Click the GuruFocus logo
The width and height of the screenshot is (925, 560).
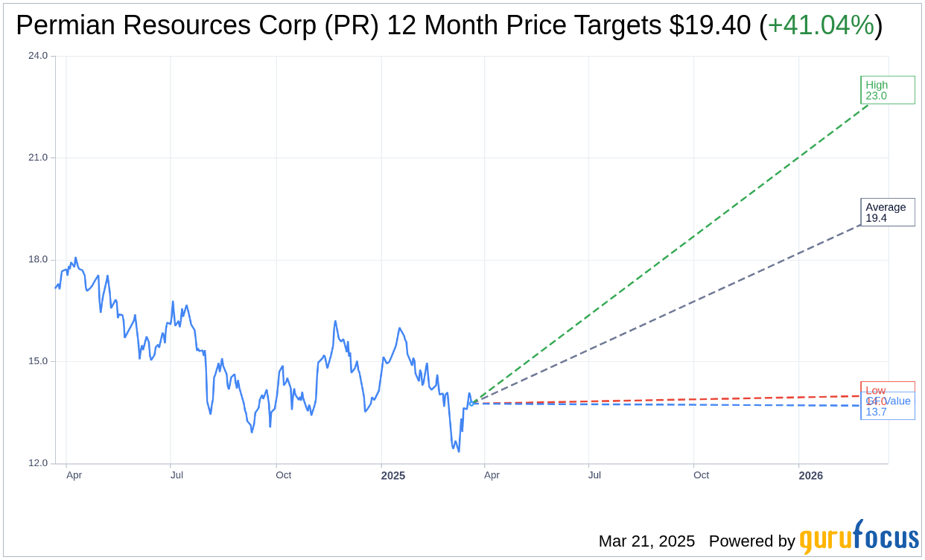coord(859,537)
